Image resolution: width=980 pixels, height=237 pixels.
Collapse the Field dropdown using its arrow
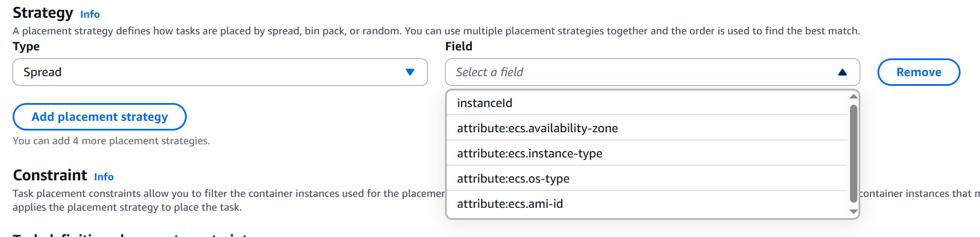(x=842, y=72)
